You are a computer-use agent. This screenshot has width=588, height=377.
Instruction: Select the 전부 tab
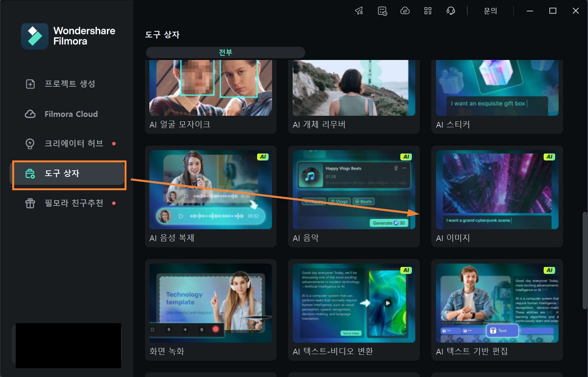[225, 52]
